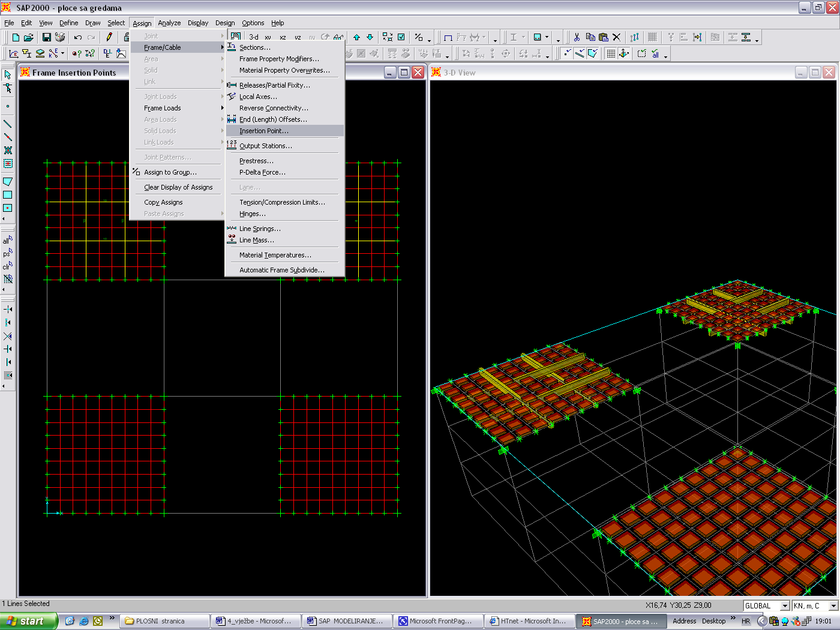840x630 pixels.
Task: Expand the Frame Loads submenu
Action: pos(178,108)
